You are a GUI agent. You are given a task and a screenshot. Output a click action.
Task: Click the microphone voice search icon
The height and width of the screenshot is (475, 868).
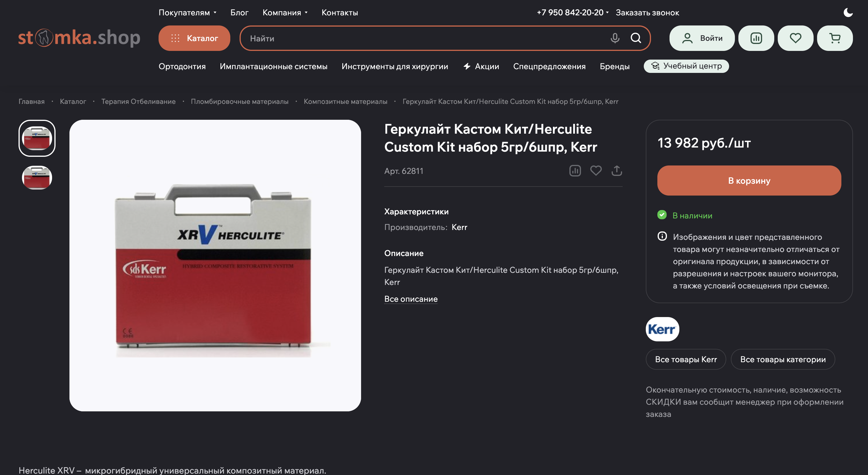coord(615,38)
